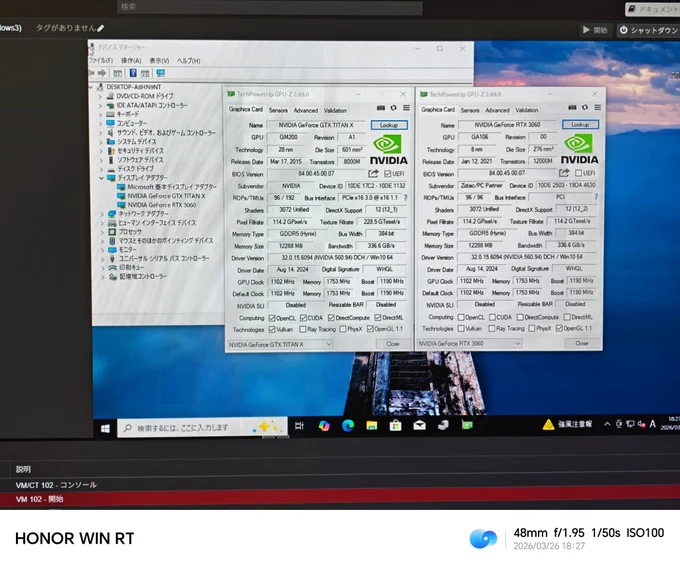Open Microsoft Edge from the taskbar

coord(348,426)
